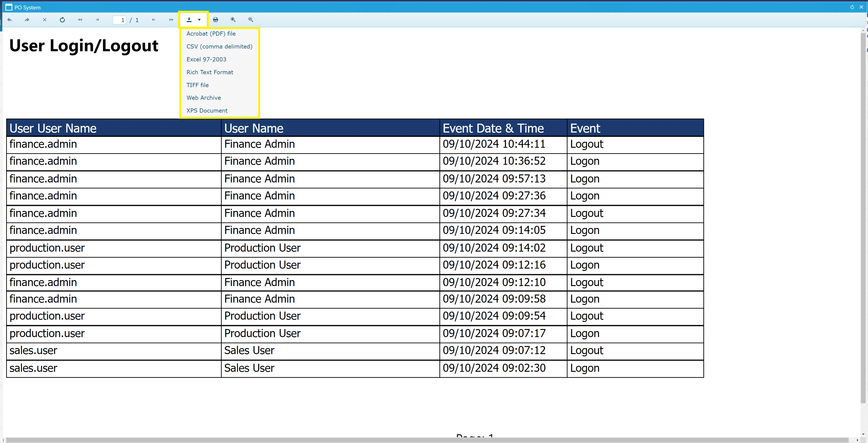The image size is (868, 443).
Task: Click the '09/10/2024 09:14:02' timestamp
Action: [x=494, y=248]
